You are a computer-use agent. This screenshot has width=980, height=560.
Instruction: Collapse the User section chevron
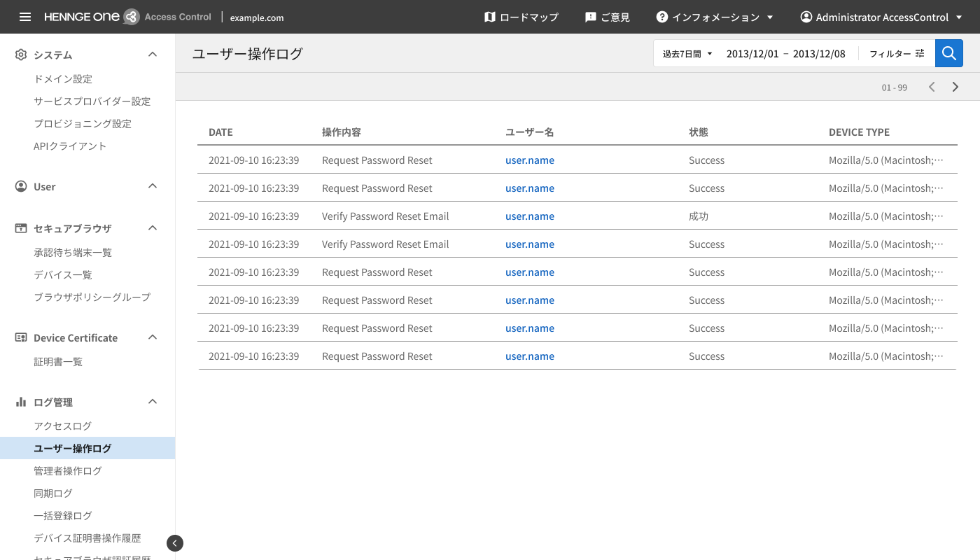pos(153,186)
